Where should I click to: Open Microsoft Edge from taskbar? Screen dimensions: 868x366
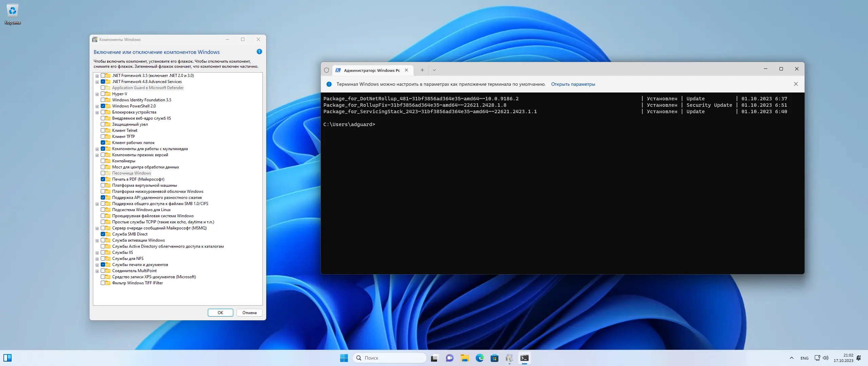click(x=479, y=358)
